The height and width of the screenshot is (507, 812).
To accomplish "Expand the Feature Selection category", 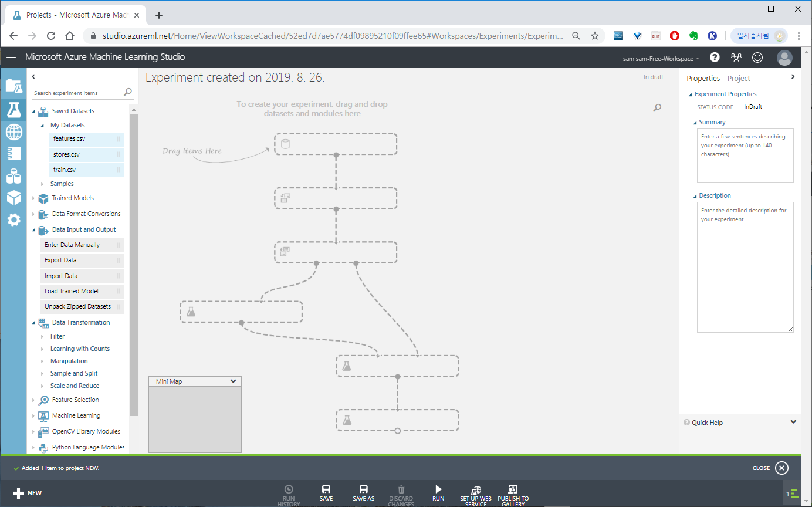I will pyautogui.click(x=33, y=400).
